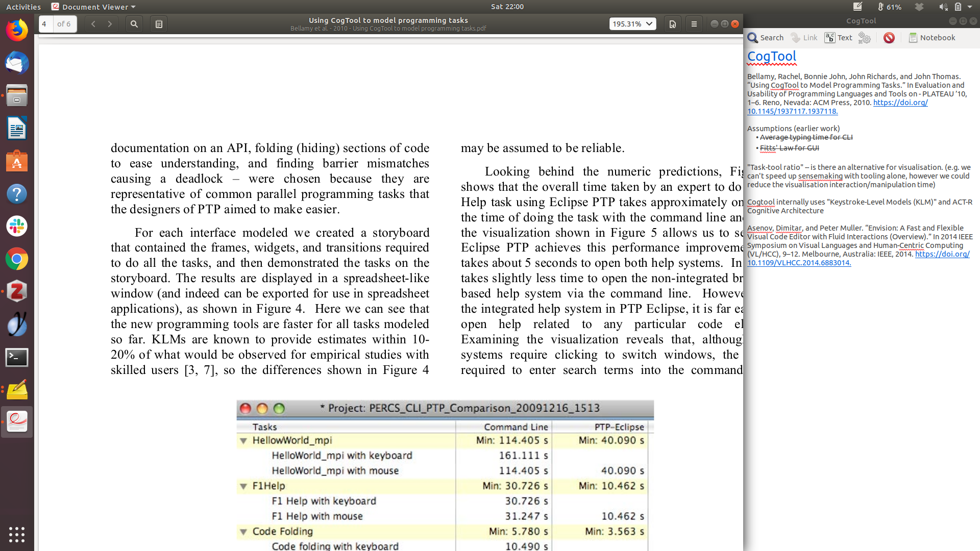
Task: Click the annotations clipboard icon in the toolbar
Action: (159, 24)
